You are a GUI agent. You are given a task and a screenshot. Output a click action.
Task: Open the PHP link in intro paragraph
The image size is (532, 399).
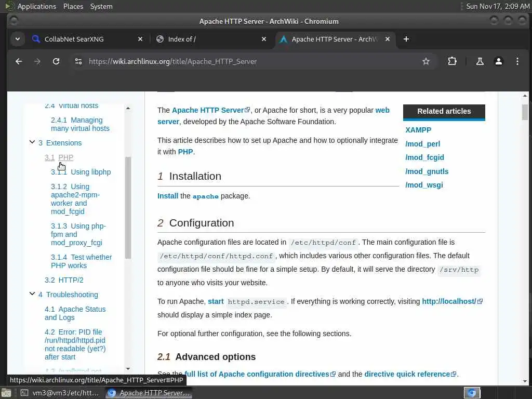pyautogui.click(x=185, y=152)
